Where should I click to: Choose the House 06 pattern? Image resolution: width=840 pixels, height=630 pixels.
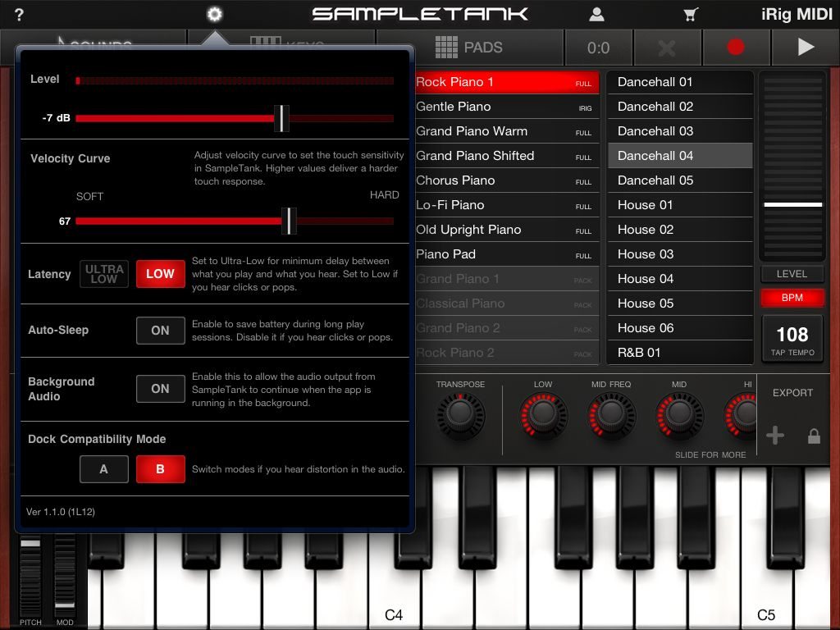pyautogui.click(x=680, y=328)
